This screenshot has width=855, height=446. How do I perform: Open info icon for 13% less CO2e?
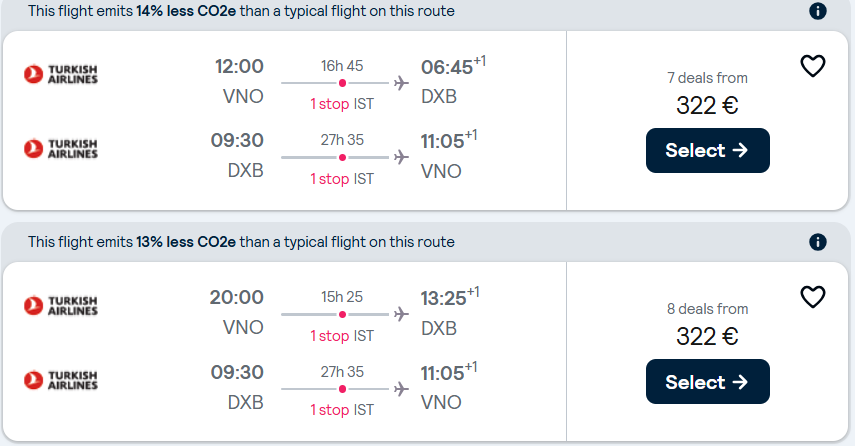pyautogui.click(x=817, y=242)
